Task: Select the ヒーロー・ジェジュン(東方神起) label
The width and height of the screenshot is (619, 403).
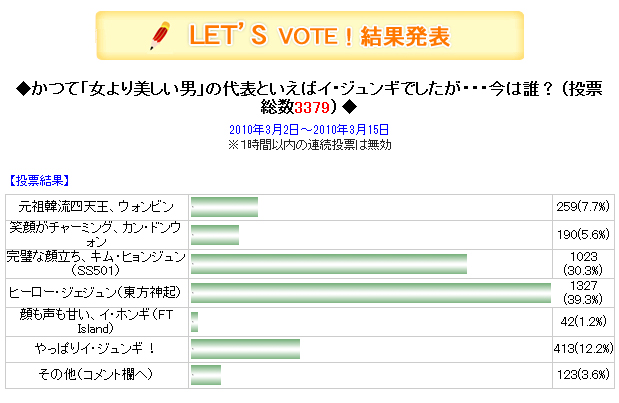Action: (95, 292)
